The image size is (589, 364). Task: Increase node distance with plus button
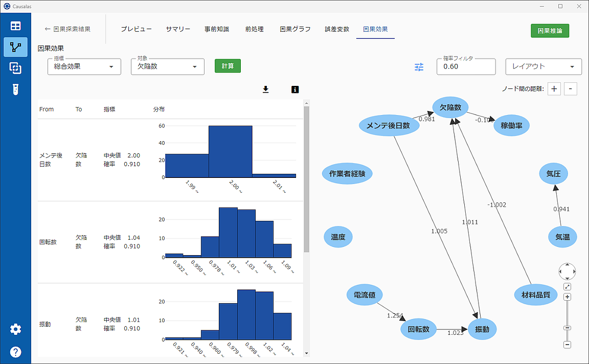coord(554,89)
